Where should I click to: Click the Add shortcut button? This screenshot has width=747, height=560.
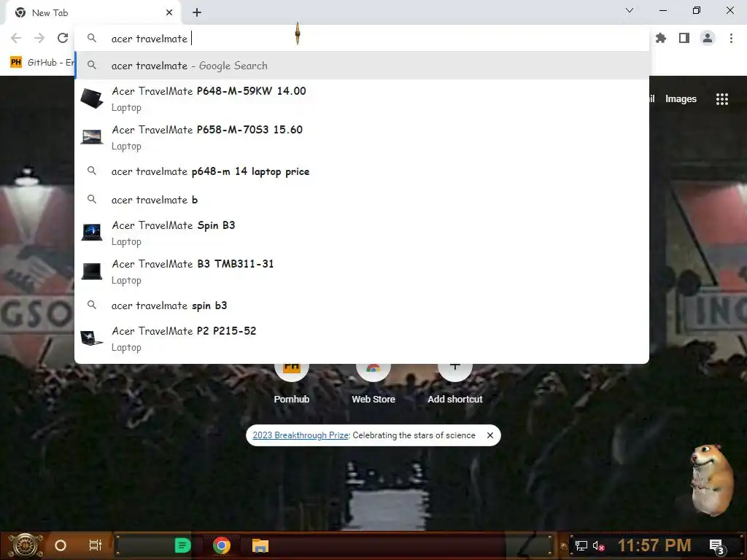(455, 384)
